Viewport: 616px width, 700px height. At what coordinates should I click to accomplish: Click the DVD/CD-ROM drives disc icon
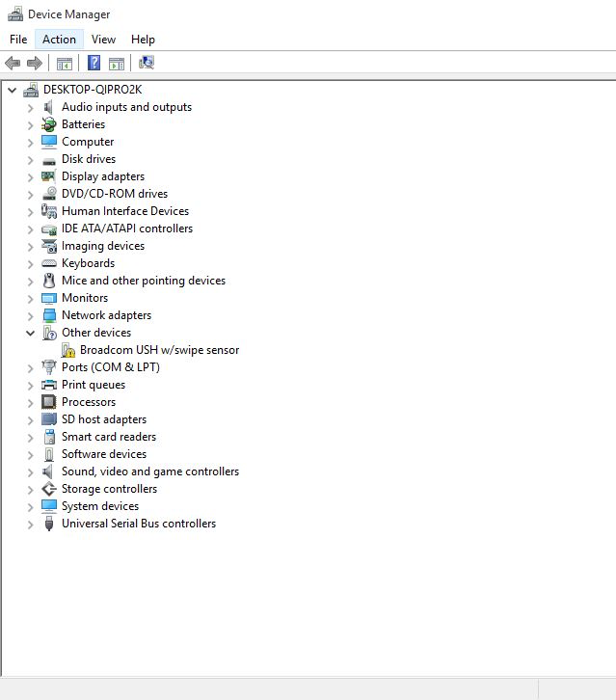coord(49,194)
